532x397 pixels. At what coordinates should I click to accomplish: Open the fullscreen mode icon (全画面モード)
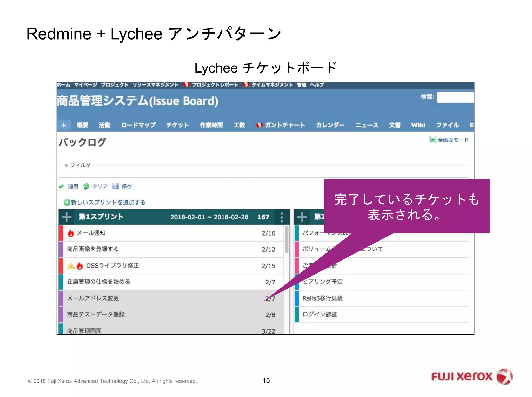(x=433, y=140)
